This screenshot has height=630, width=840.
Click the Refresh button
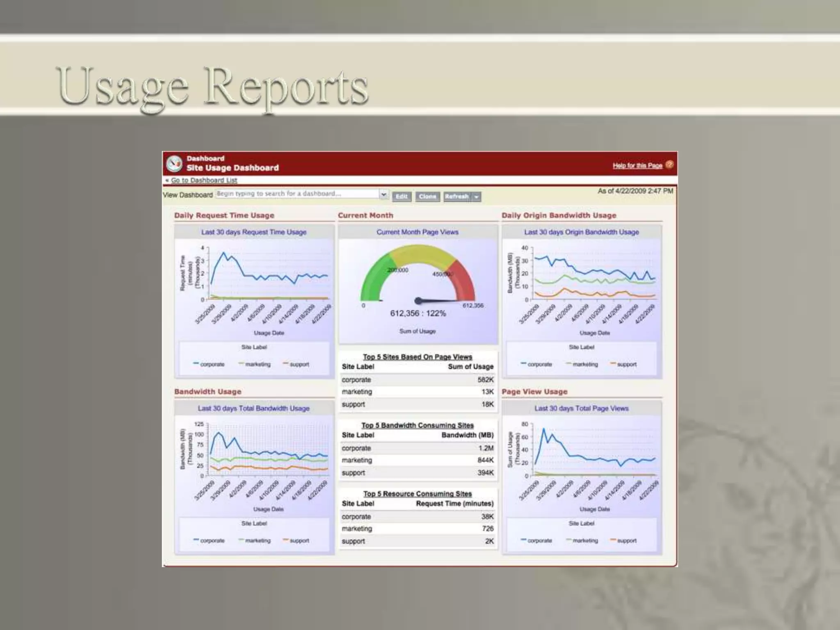pos(457,196)
